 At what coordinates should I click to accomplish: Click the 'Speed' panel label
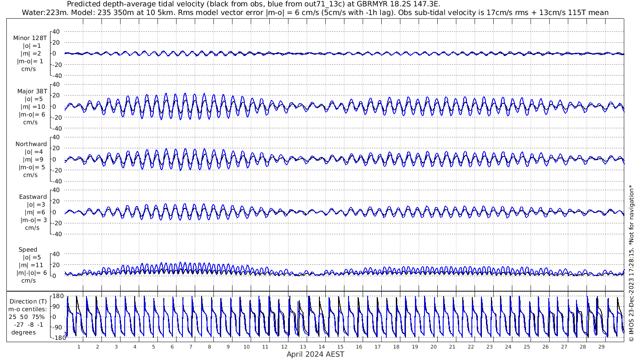(28, 249)
